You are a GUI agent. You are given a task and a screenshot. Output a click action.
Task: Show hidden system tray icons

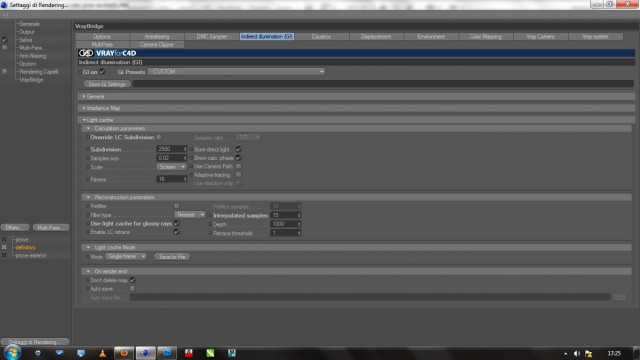point(565,353)
